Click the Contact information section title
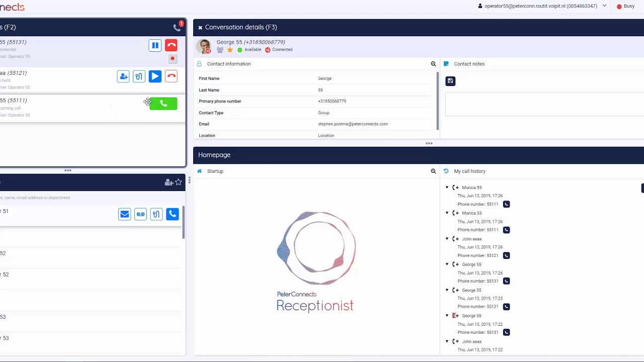The width and height of the screenshot is (644, 362). (x=229, y=64)
